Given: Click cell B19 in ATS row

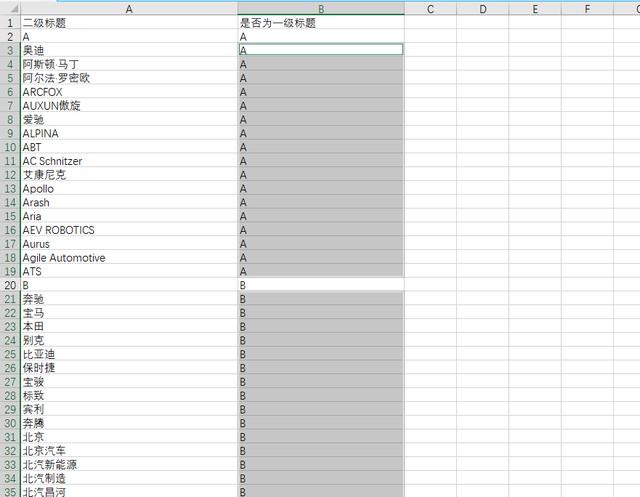Looking at the screenshot, I should click(x=321, y=271).
